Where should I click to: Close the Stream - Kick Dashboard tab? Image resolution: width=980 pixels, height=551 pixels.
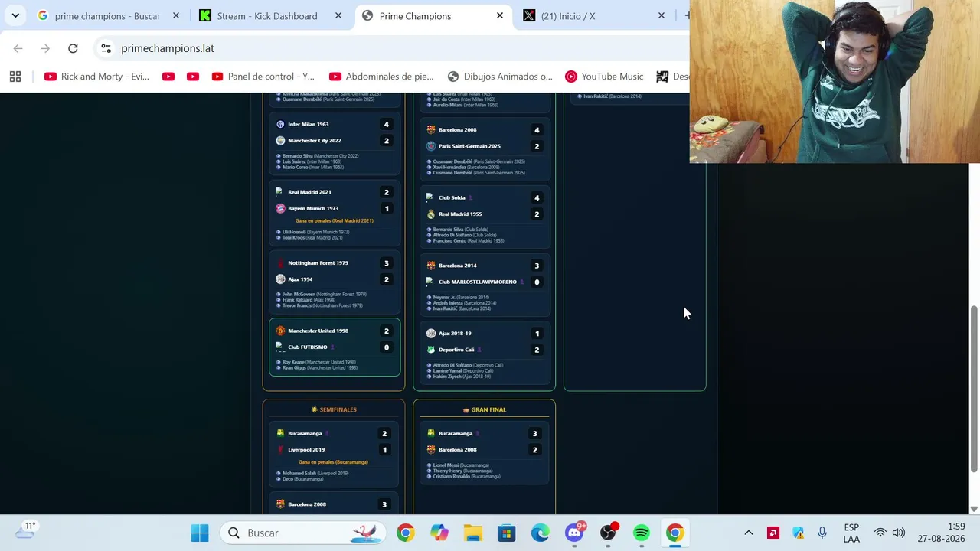pos(338,15)
